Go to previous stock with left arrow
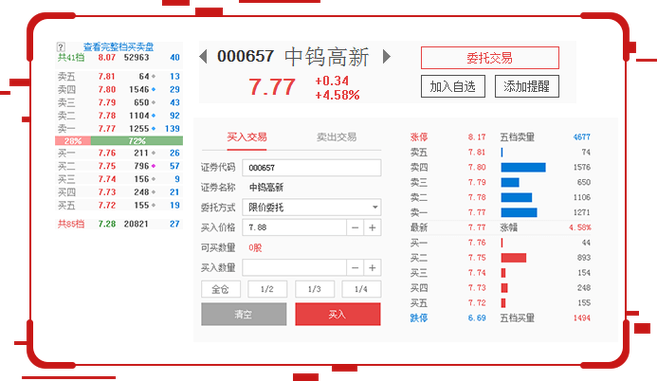Screen dimensions: 657x381 (x=203, y=56)
